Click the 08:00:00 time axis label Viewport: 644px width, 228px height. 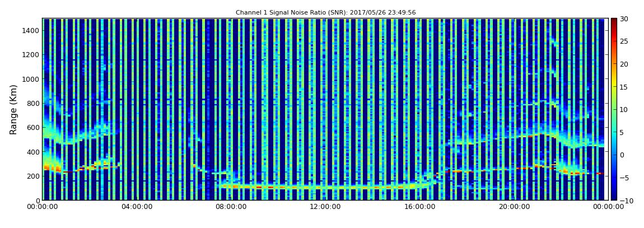tap(230, 207)
